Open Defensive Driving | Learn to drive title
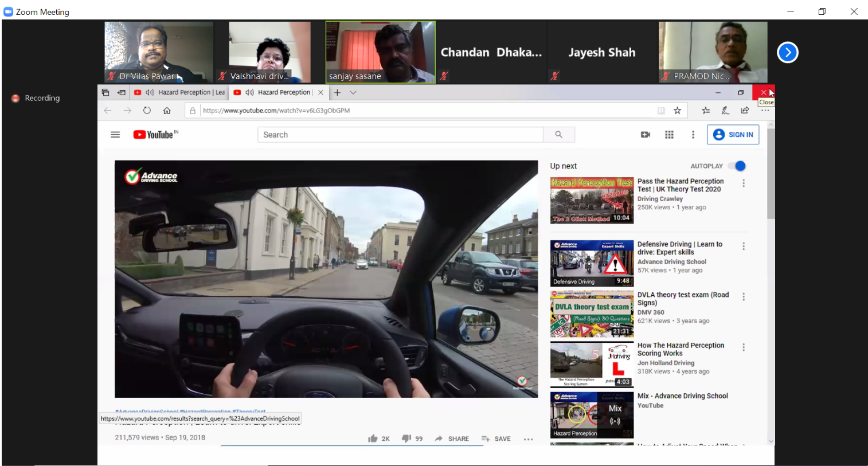Viewport: 868px width, 466px height. [680, 248]
